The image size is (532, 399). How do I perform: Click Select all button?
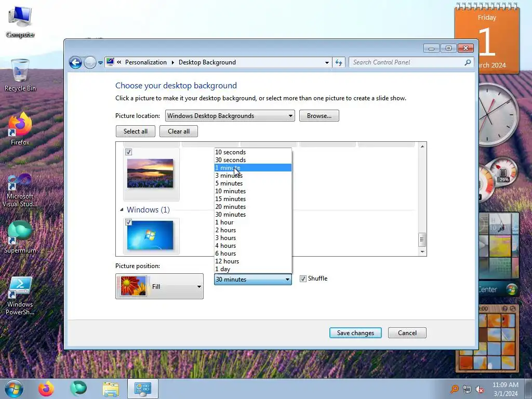(136, 131)
